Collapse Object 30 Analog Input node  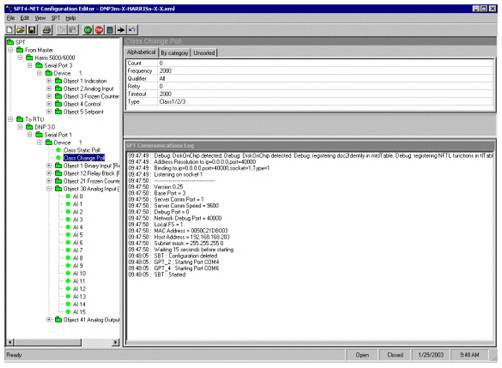[49, 189]
